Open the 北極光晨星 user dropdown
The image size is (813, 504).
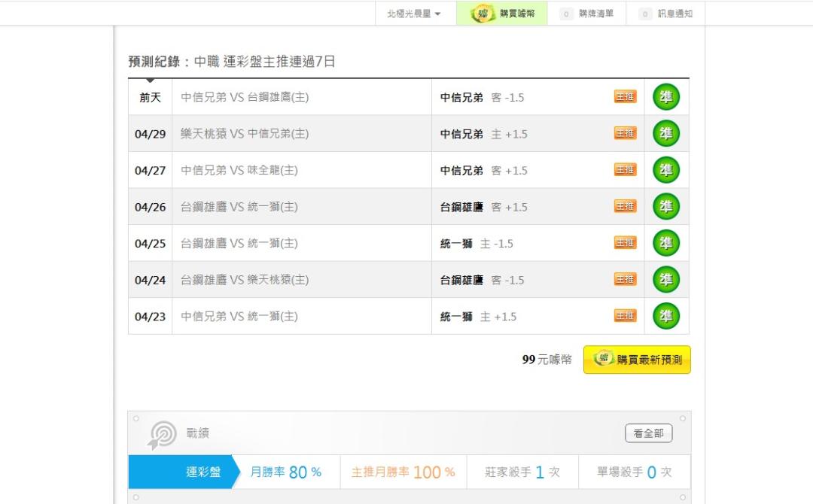coord(414,14)
